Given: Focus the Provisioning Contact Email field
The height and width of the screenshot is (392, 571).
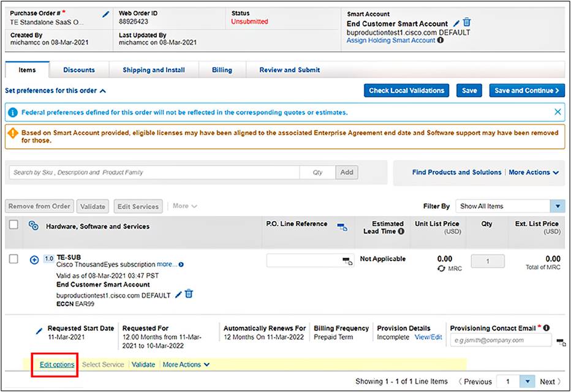Looking at the screenshot, I should pos(501,340).
